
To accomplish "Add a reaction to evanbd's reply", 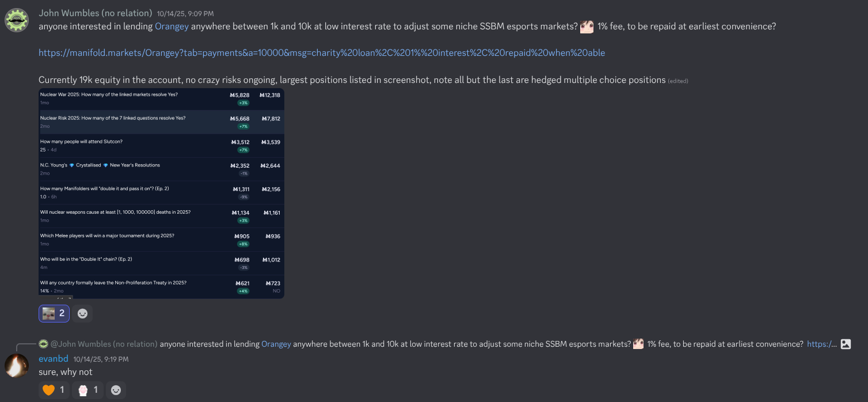I will (116, 390).
